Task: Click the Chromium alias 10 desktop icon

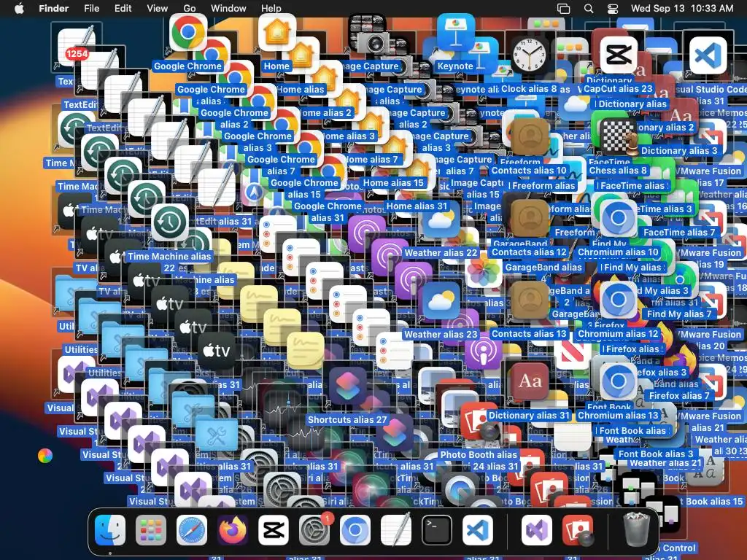Action: click(x=618, y=218)
